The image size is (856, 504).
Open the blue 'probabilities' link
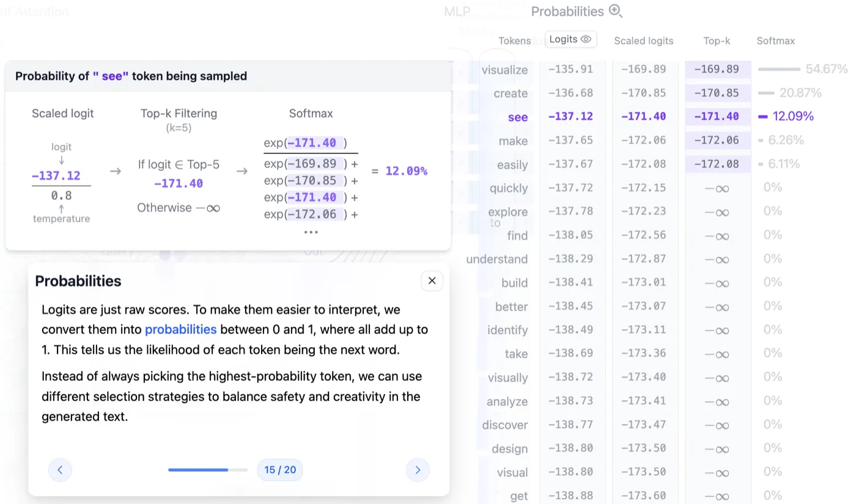point(180,329)
